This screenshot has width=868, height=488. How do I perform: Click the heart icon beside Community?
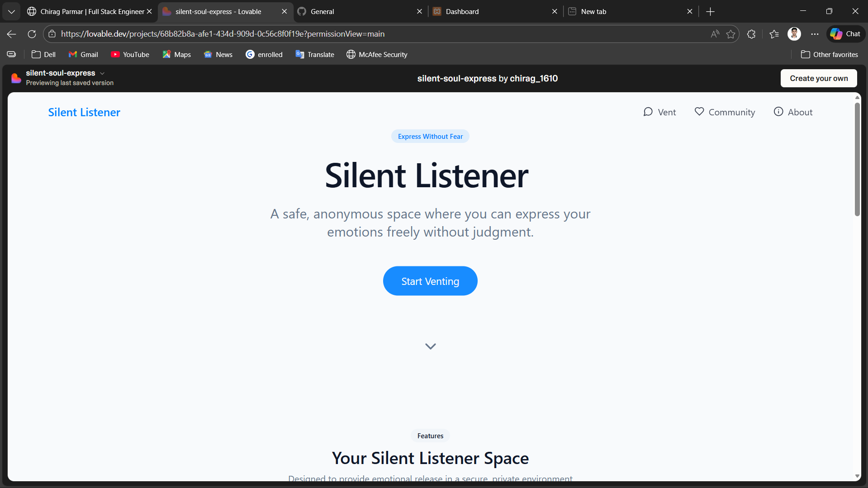click(699, 112)
